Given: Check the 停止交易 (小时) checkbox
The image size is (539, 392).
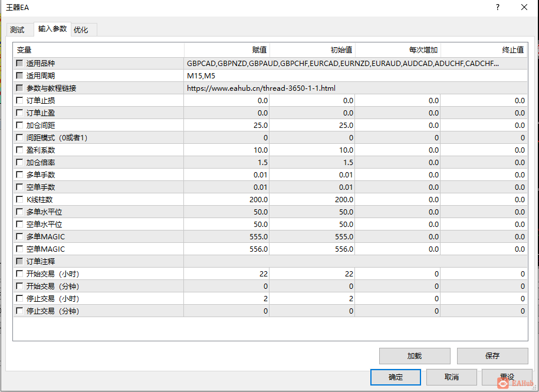Looking at the screenshot, I should click(19, 298).
